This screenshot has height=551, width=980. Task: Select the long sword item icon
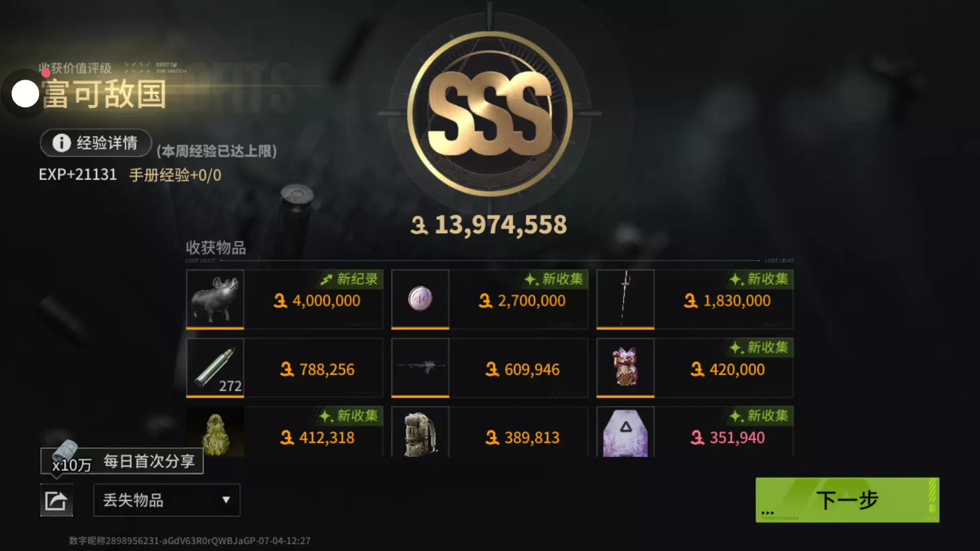click(625, 299)
